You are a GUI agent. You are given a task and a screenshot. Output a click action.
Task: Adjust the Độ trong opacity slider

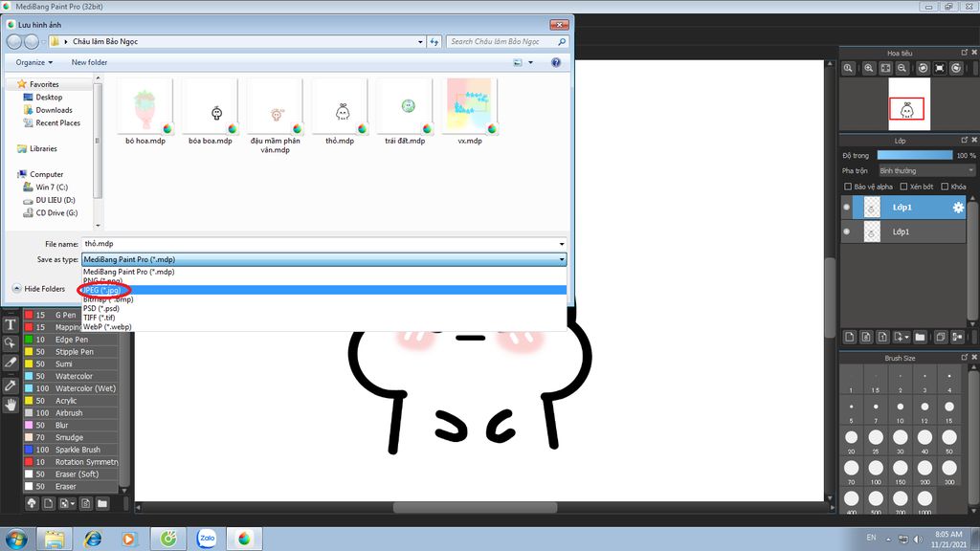(914, 155)
